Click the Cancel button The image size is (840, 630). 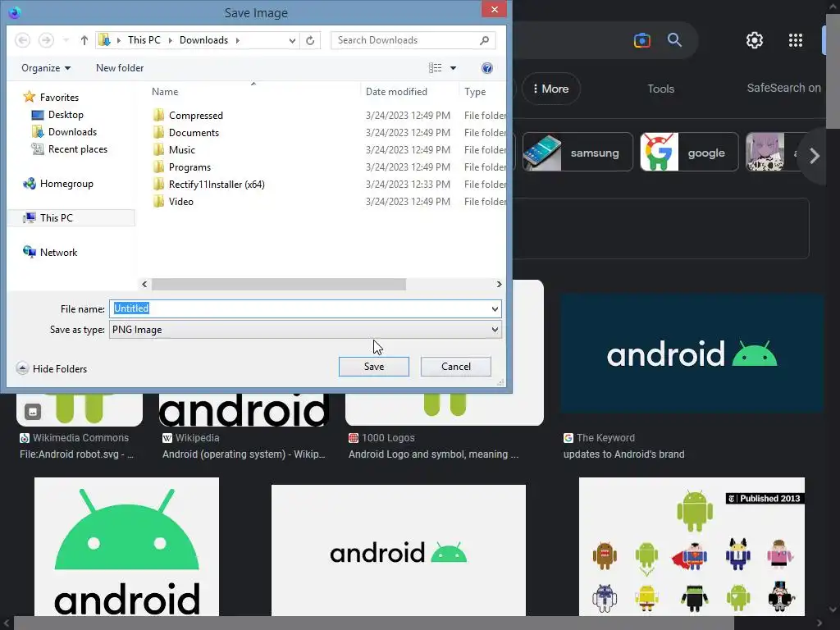point(456,367)
